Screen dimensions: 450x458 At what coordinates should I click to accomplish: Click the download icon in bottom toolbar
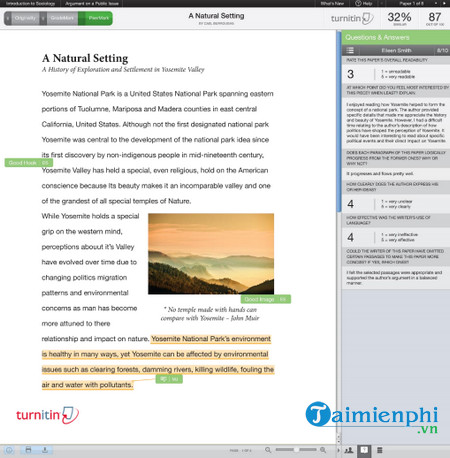[x=44, y=450]
